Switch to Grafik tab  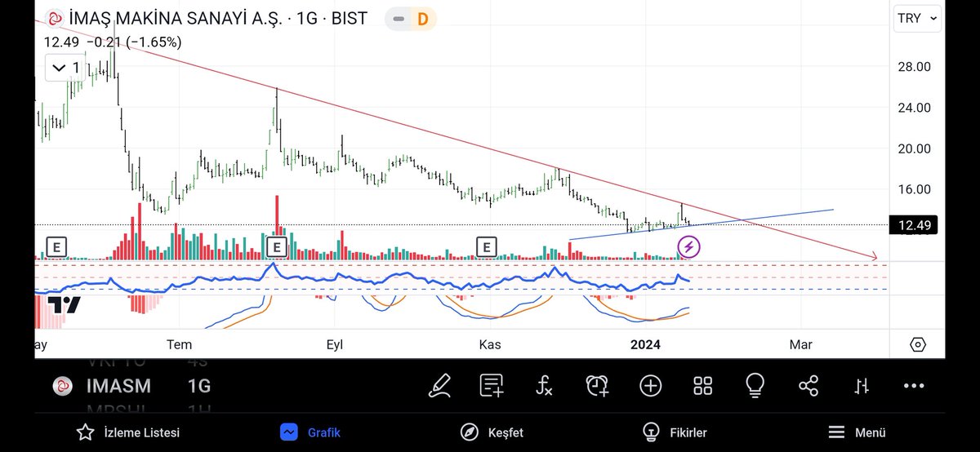310,432
